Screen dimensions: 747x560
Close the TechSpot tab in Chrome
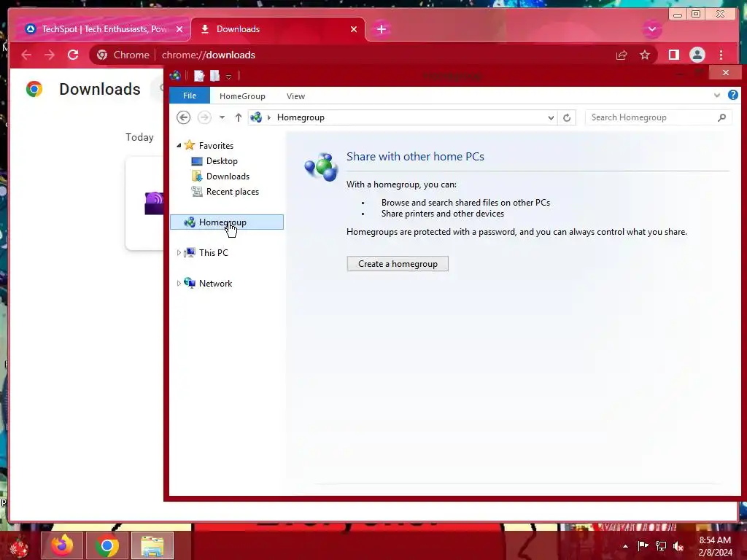tap(179, 29)
